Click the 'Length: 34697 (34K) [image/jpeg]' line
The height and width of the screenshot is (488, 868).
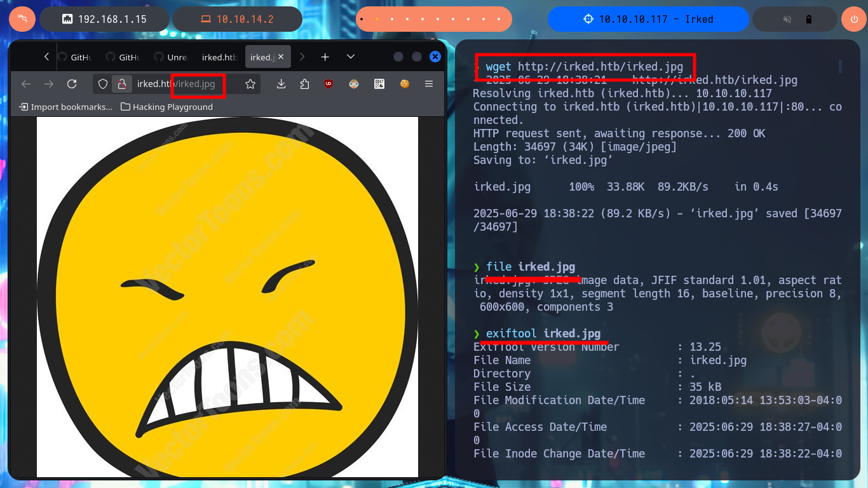575,147
